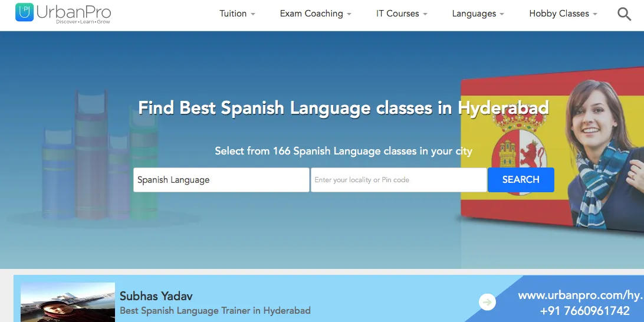Click the green arrow icon on Subhas Yadav banner
The width and height of the screenshot is (644, 322).
click(x=487, y=303)
